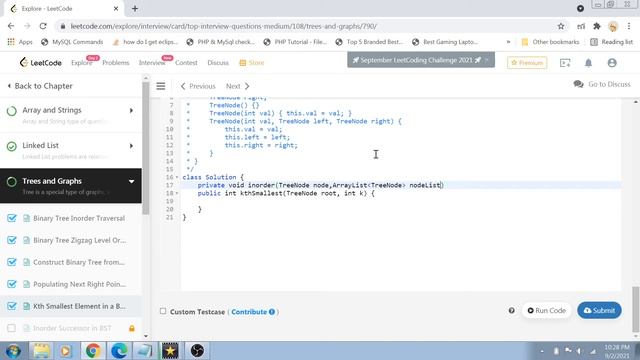640x360 pixels.
Task: Open the MySQL Commands bookmark
Action: [72, 42]
